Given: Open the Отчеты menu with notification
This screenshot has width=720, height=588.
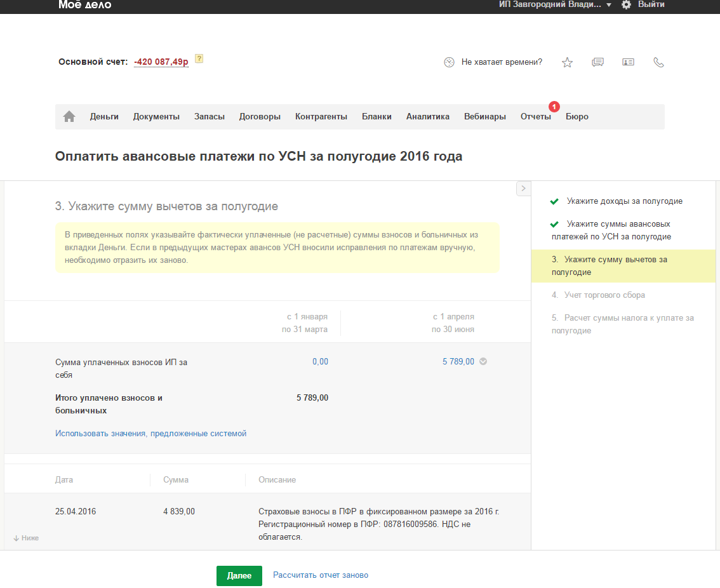Looking at the screenshot, I should pyautogui.click(x=535, y=117).
